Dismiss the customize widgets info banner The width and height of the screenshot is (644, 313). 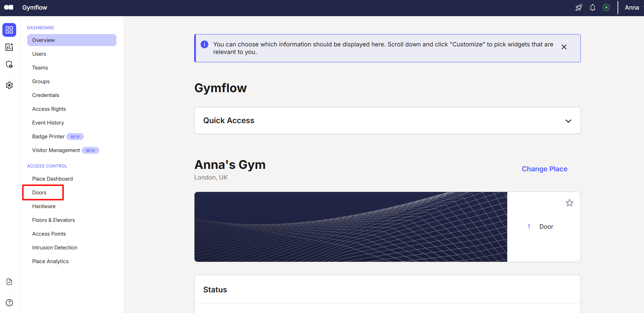tap(564, 47)
